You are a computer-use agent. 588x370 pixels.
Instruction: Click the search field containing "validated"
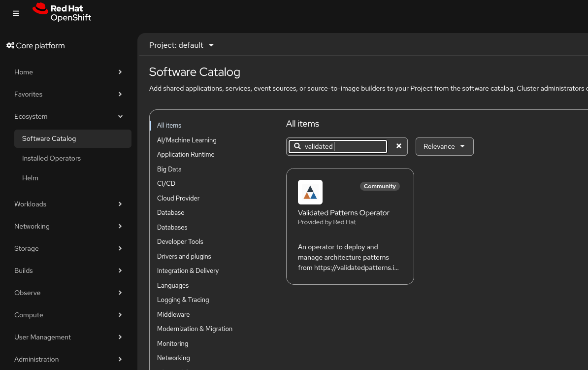pyautogui.click(x=337, y=146)
